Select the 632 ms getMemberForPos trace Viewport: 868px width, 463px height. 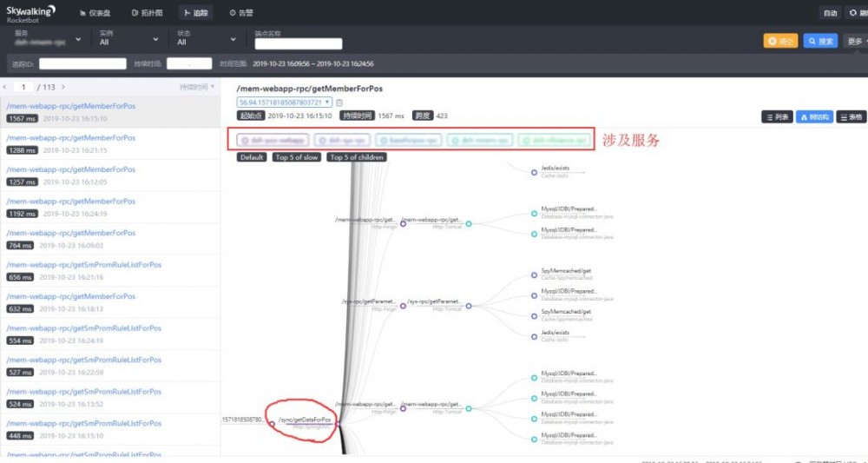[x=110, y=302]
